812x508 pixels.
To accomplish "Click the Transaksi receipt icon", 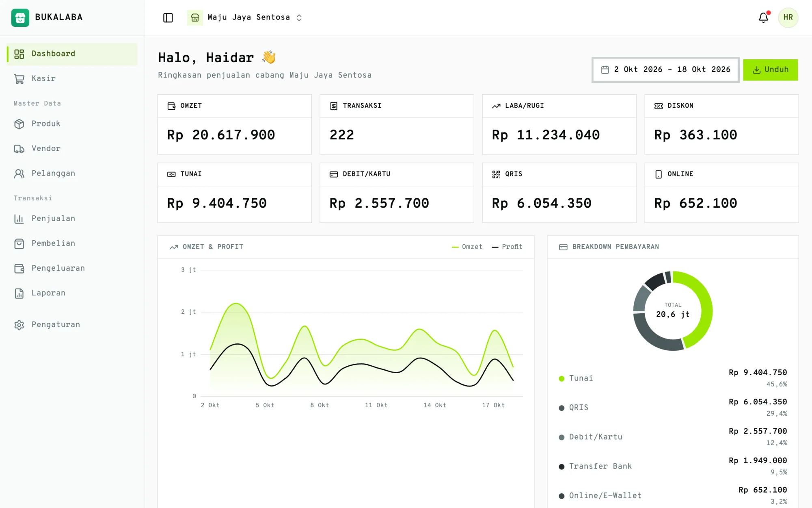I will 334,106.
